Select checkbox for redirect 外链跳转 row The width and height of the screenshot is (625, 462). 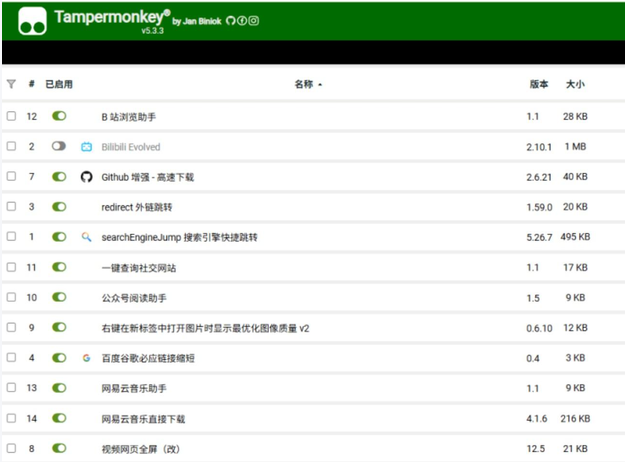coord(12,206)
